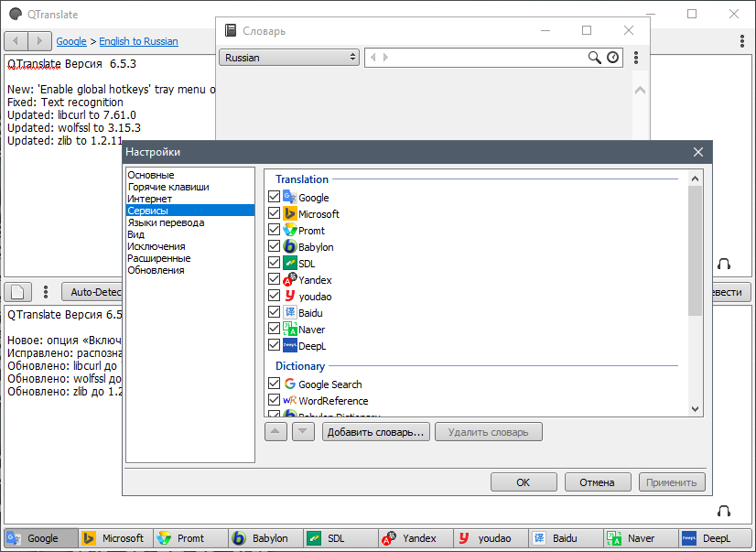The height and width of the screenshot is (552, 756).
Task: Click the Google Search icon in the Dictionary list
Action: [290, 384]
